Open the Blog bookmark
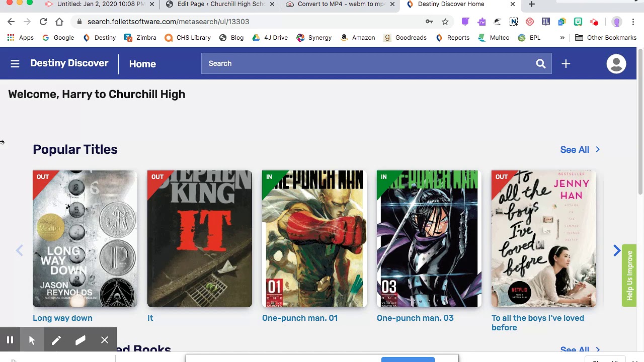 (x=231, y=38)
